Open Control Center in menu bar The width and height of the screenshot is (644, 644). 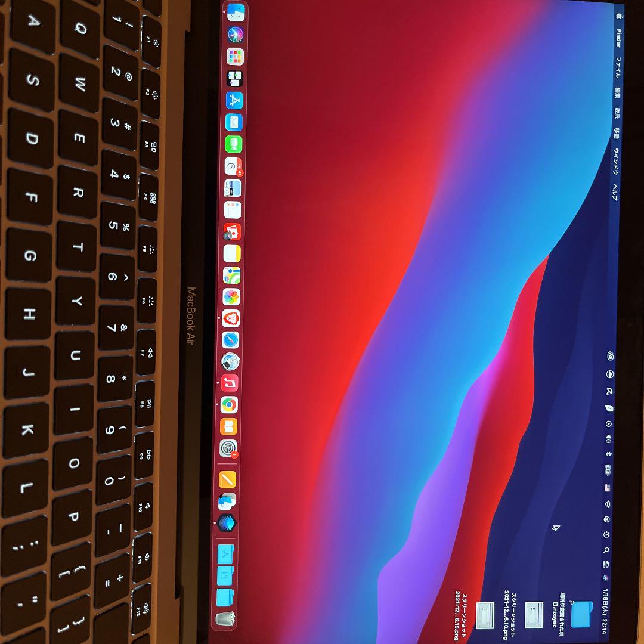(606, 564)
